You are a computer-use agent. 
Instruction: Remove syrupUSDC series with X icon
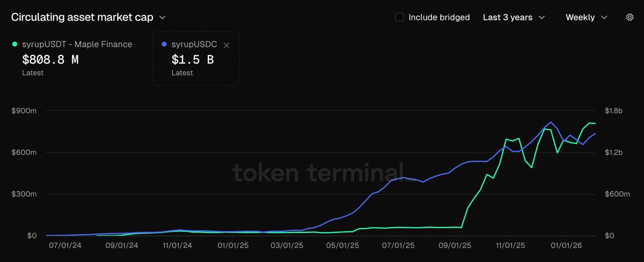(x=226, y=45)
